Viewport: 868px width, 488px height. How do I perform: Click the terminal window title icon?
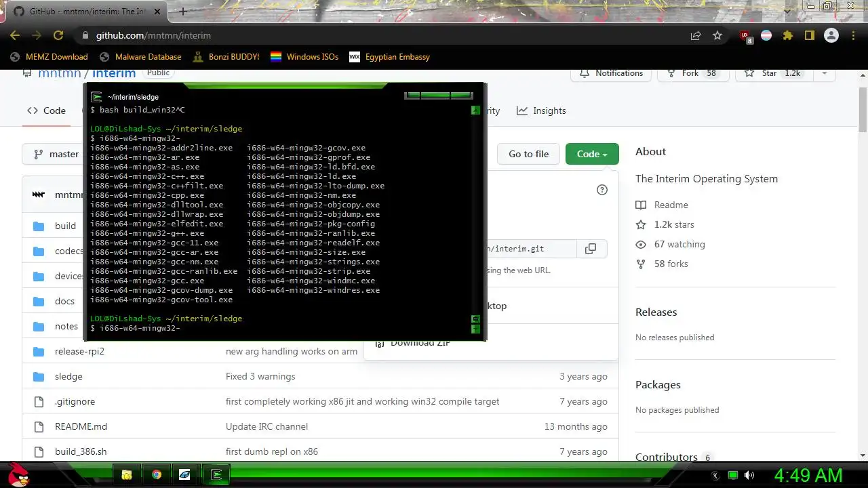pyautogui.click(x=96, y=97)
